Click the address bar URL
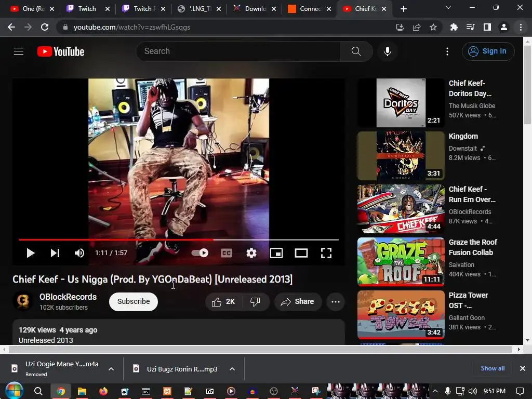The image size is (532, 399). tap(131, 27)
